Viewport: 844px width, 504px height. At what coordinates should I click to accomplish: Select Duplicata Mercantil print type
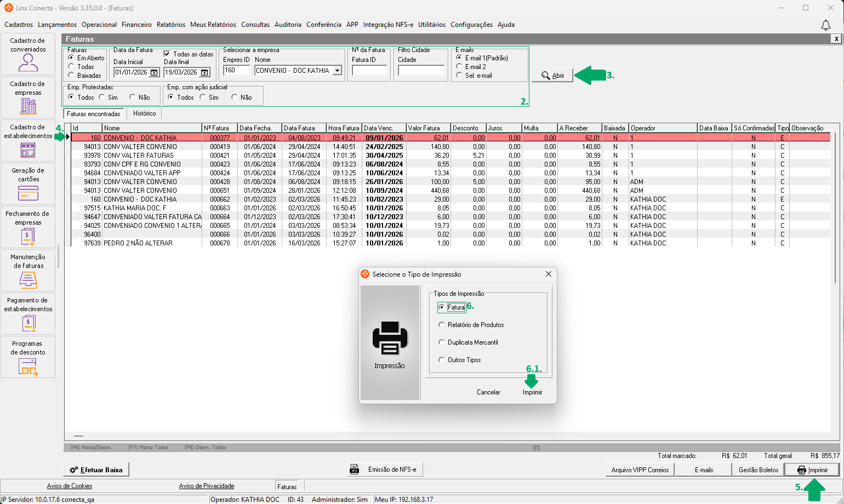[442, 342]
